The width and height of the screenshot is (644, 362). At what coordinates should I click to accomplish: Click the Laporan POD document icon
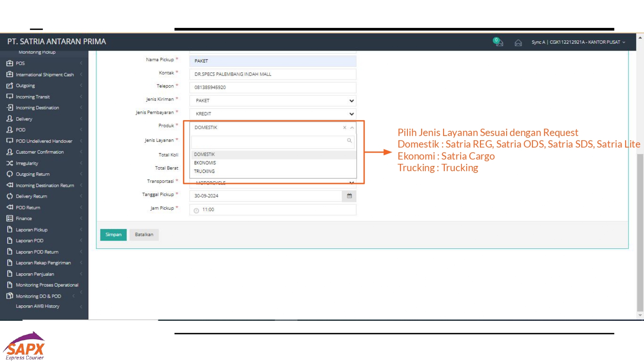[9, 241]
